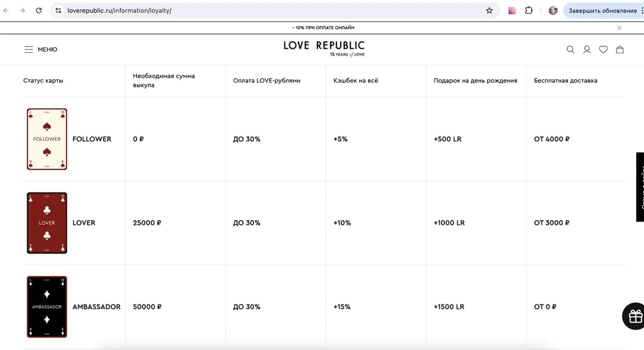The image size is (644, 350).
Task: Click ДО 30% in LOVER row
Action: click(246, 223)
